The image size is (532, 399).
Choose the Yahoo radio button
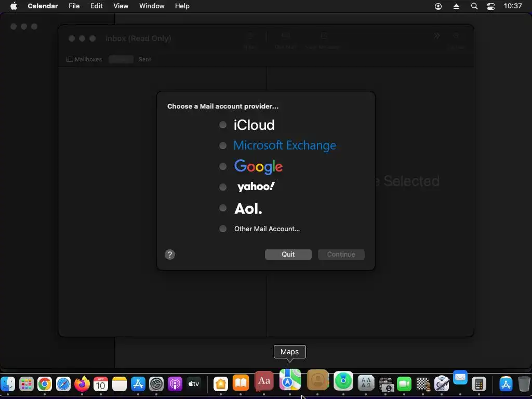tap(222, 187)
